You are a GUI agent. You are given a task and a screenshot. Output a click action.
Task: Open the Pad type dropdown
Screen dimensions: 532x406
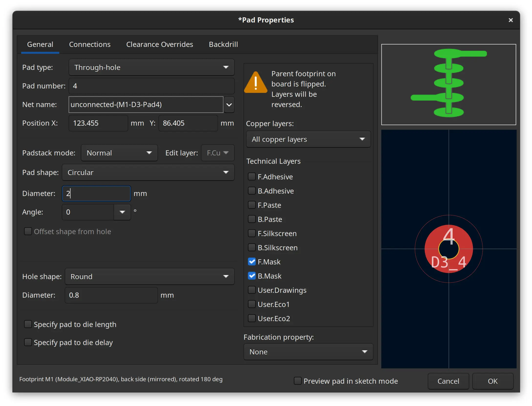[x=151, y=67]
